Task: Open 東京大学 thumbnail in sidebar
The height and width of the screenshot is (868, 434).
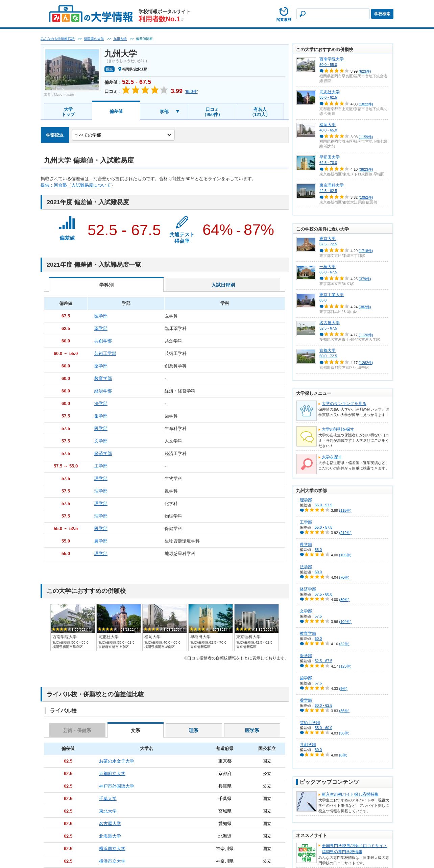Action: click(x=306, y=244)
